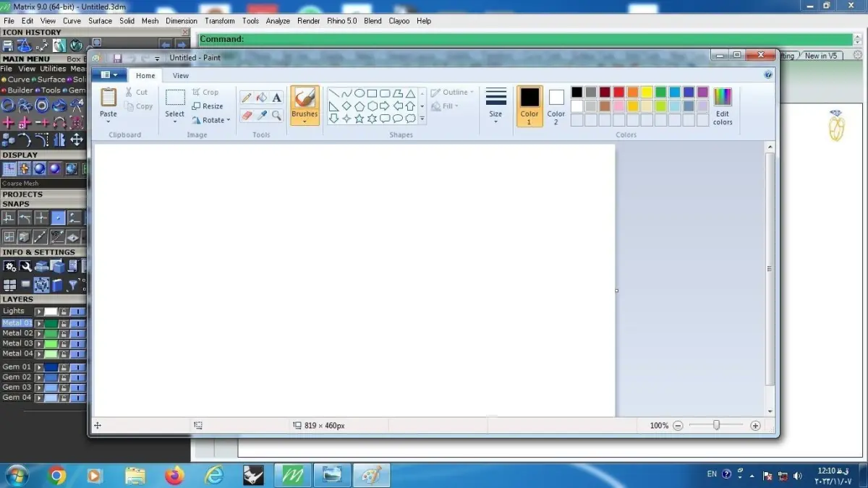Click the four-viewport layout icon in Info & Settings
The height and width of the screenshot is (488, 868).
tap(9, 285)
